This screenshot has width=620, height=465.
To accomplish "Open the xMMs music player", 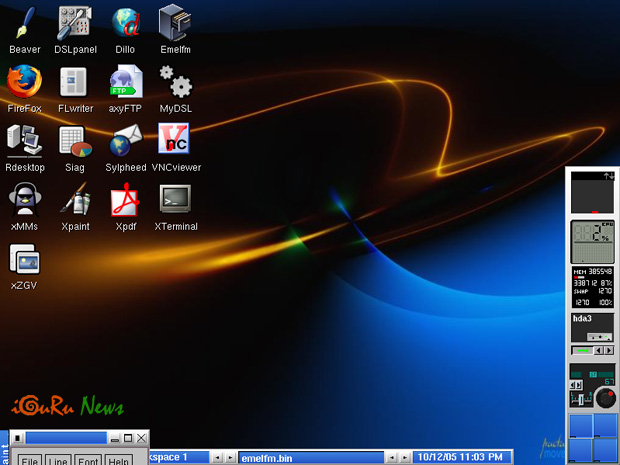I will pyautogui.click(x=24, y=202).
